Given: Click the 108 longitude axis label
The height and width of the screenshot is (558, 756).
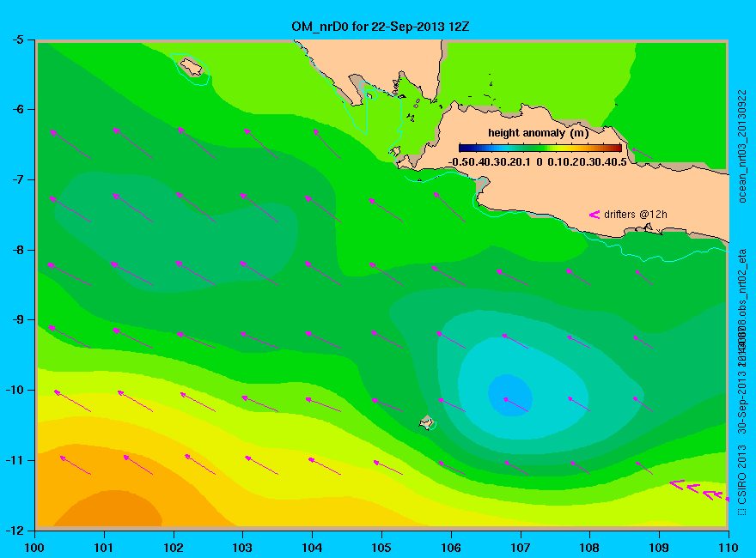Looking at the screenshot, I should coord(589,548).
